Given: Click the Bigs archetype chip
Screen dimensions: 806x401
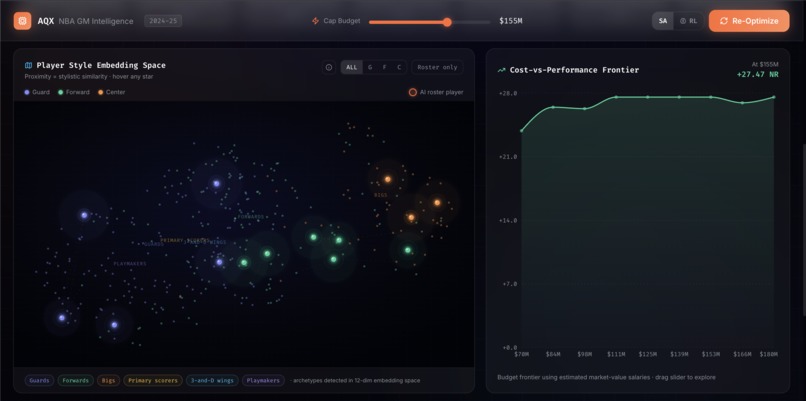Looking at the screenshot, I should point(108,380).
